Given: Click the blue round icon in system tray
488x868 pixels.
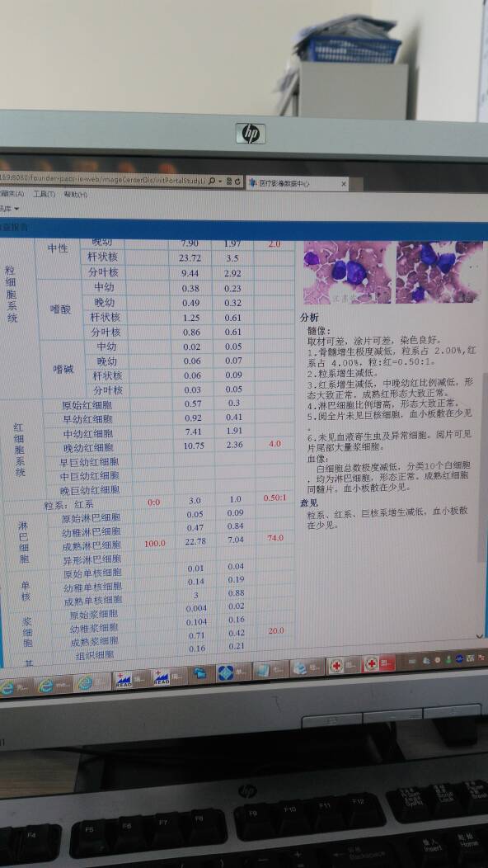Looking at the screenshot, I should 458,658.
